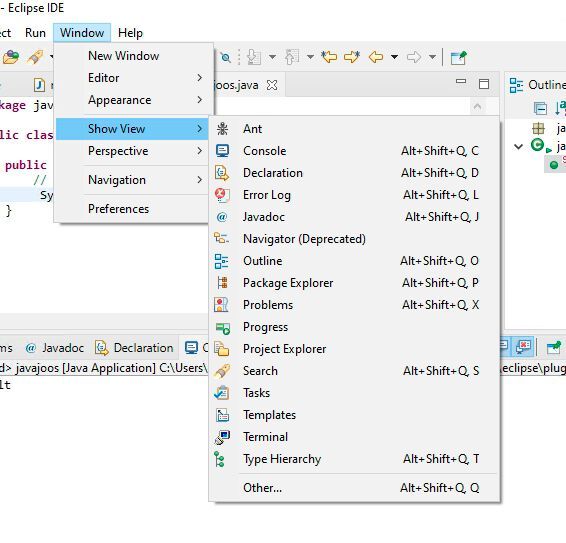Click the Ant spider icon

point(222,129)
